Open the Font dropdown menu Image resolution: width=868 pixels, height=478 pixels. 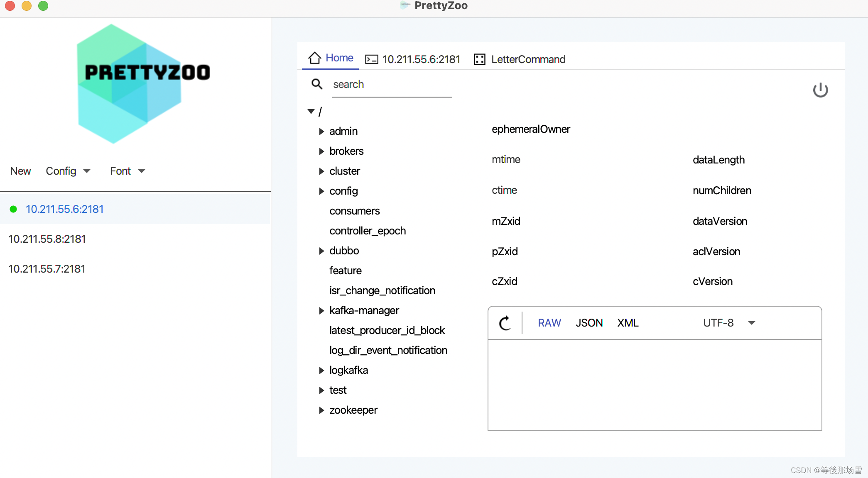pos(127,171)
